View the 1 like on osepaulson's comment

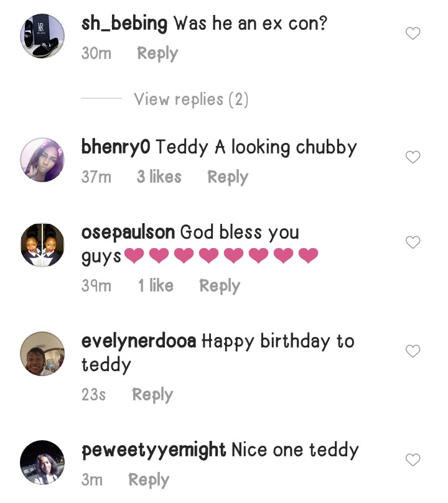(x=156, y=286)
